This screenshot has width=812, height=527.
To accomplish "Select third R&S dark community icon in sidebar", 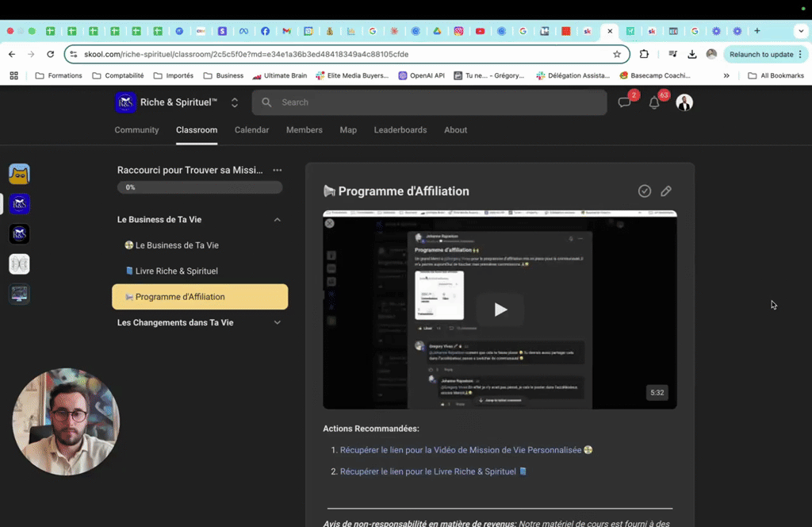I will 19,234.
